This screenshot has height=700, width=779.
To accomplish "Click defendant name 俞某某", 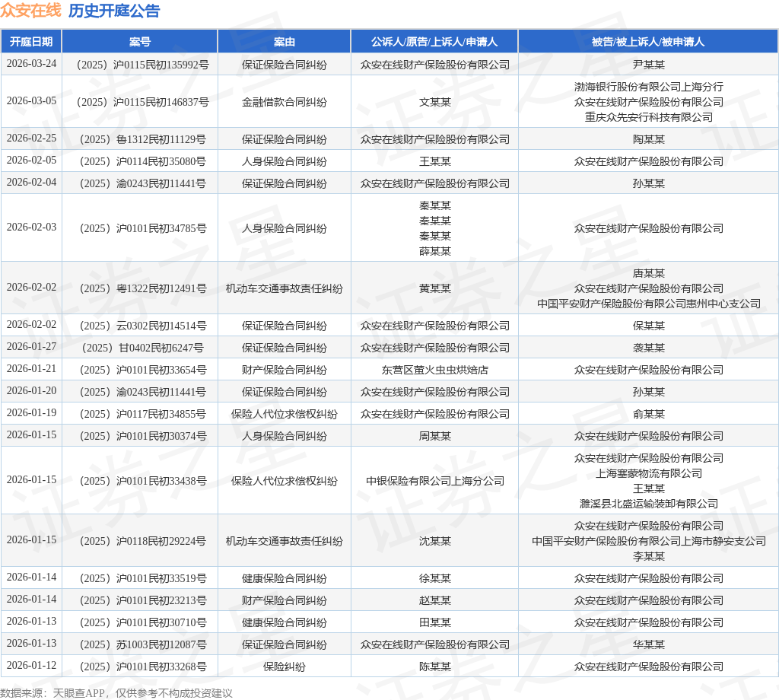I will [x=648, y=414].
